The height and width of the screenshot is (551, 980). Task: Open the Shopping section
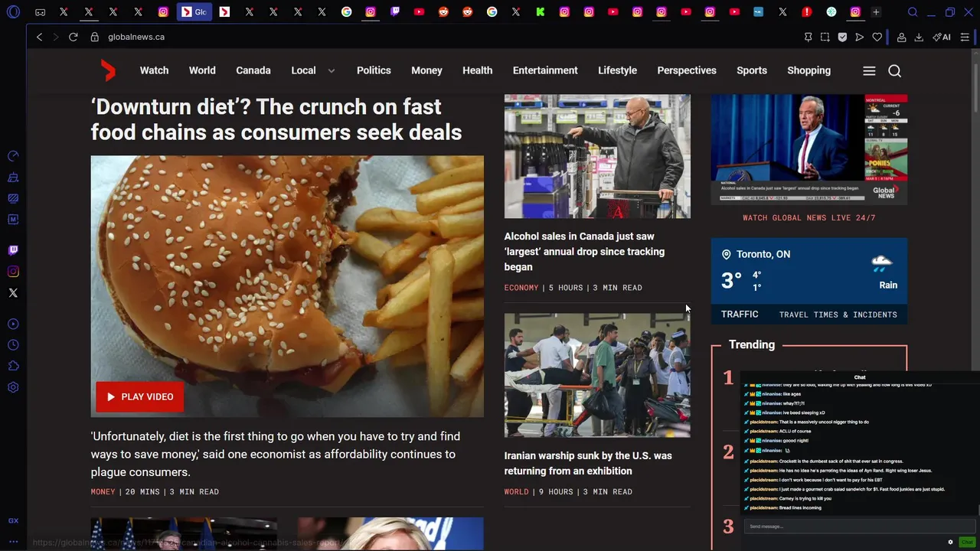(808, 70)
